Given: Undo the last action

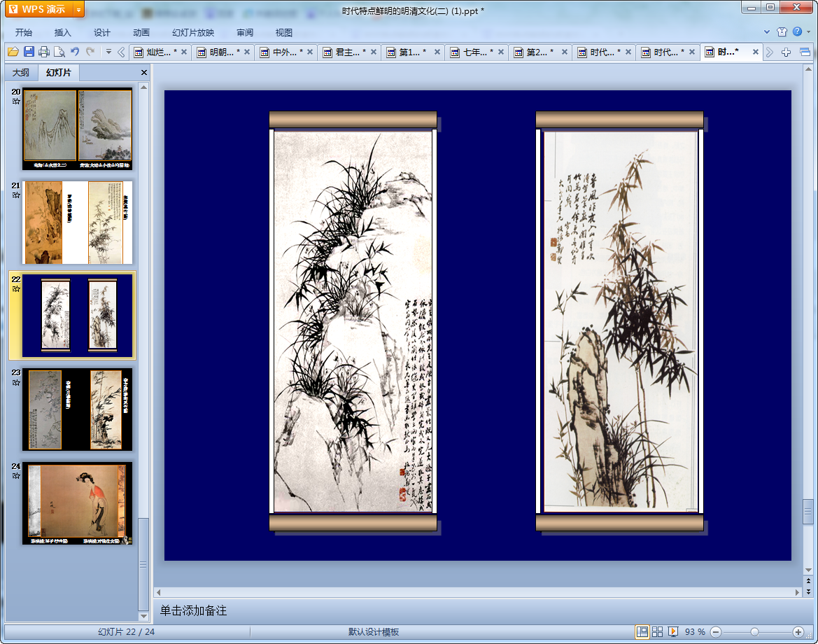Looking at the screenshot, I should (75, 52).
